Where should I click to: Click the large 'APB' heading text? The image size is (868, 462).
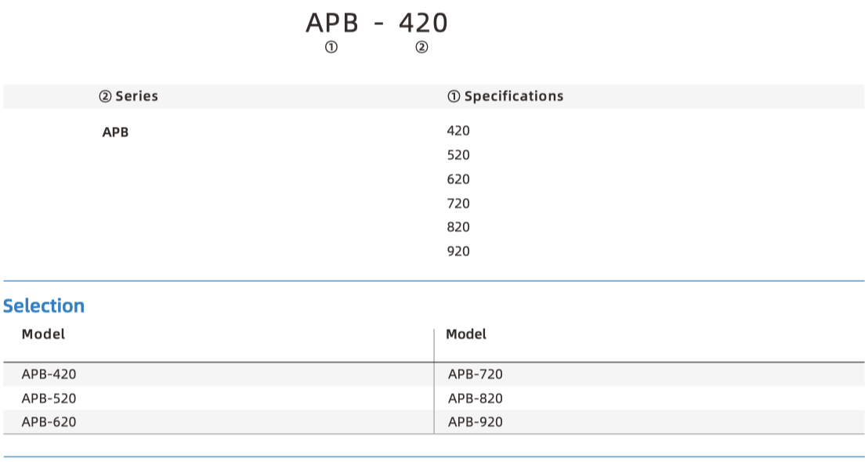(x=332, y=23)
